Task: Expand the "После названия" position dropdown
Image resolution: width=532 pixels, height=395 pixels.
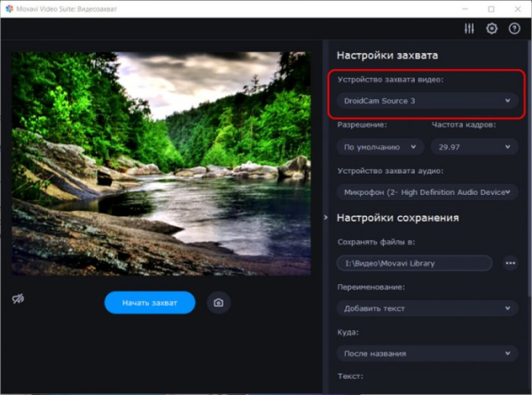Action: 427,353
